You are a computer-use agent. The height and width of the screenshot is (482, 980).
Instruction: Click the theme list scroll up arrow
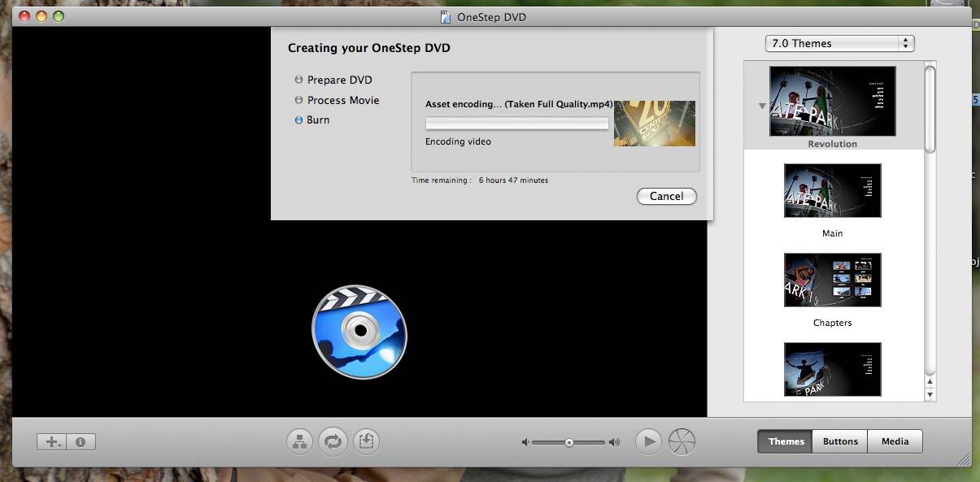click(930, 382)
